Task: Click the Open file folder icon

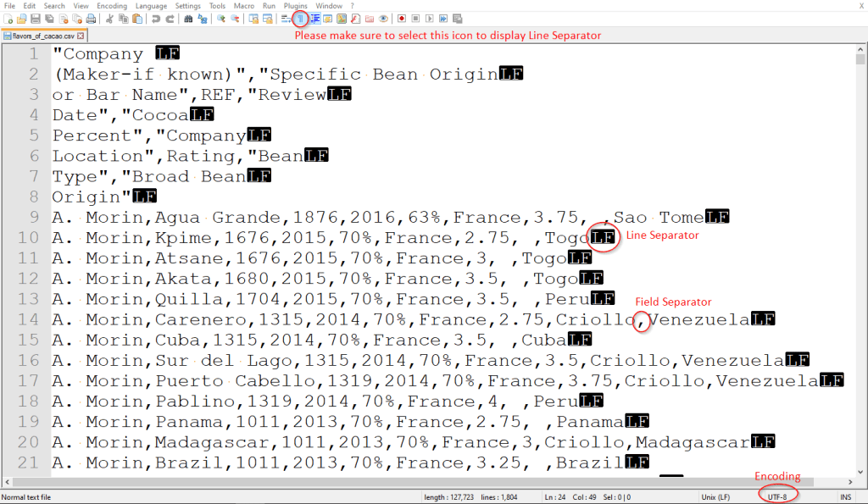Action: tap(22, 18)
